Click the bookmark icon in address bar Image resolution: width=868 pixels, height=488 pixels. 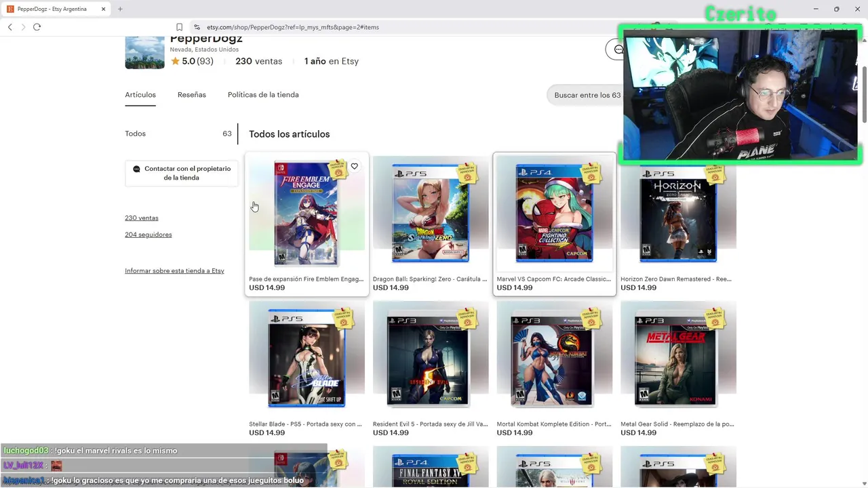coord(179,27)
